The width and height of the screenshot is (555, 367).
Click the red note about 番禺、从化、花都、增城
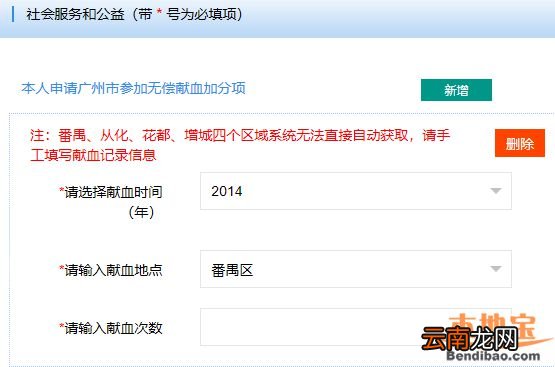click(240, 145)
